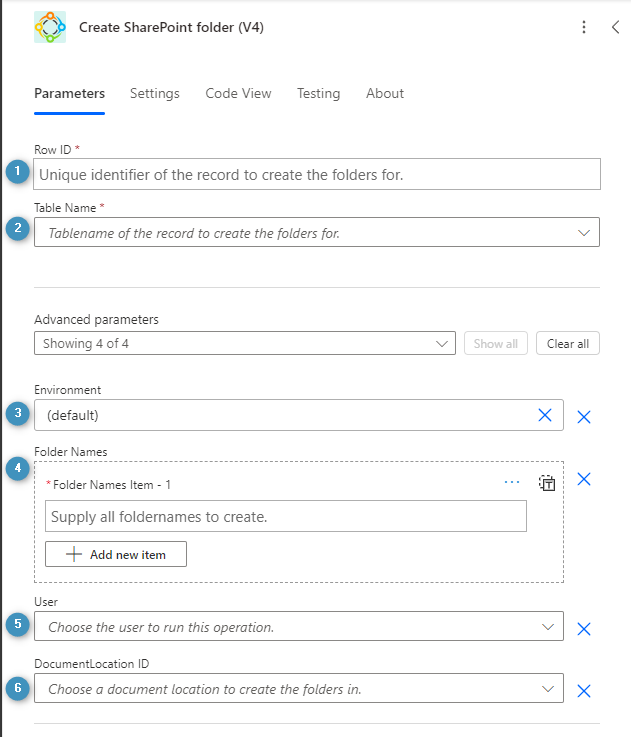Open the Settings tab
The height and width of the screenshot is (737, 631).
155,94
